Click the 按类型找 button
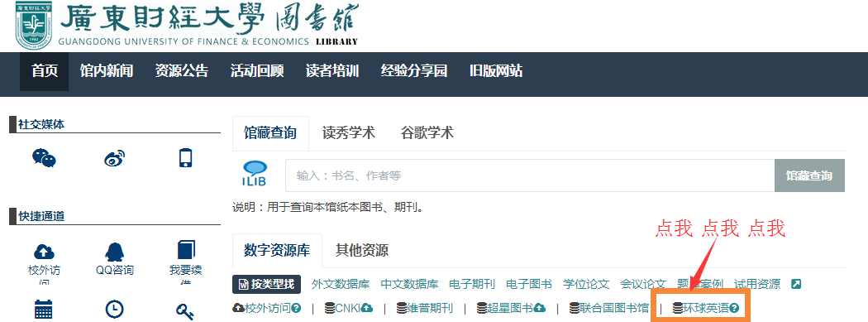Image resolution: width=868 pixels, height=322 pixels. click(x=266, y=284)
